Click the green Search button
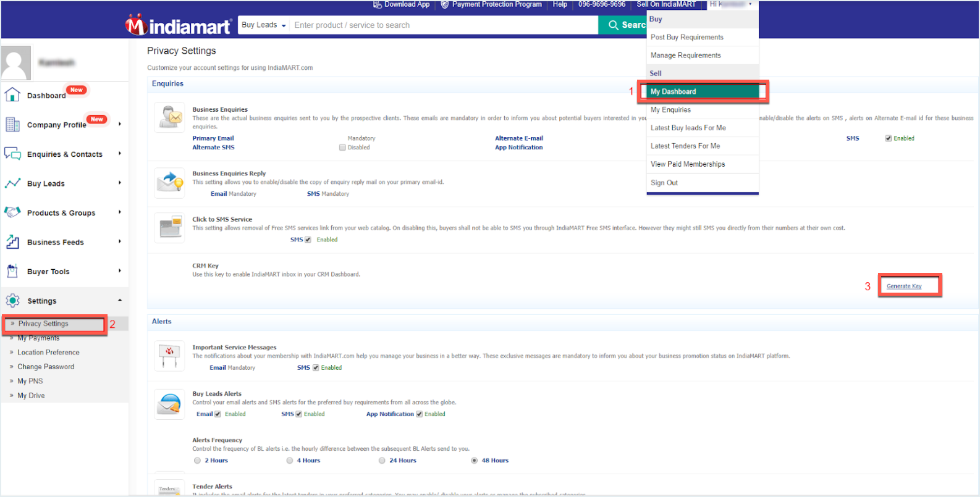Screen dimensions: 980x497 [x=623, y=25]
